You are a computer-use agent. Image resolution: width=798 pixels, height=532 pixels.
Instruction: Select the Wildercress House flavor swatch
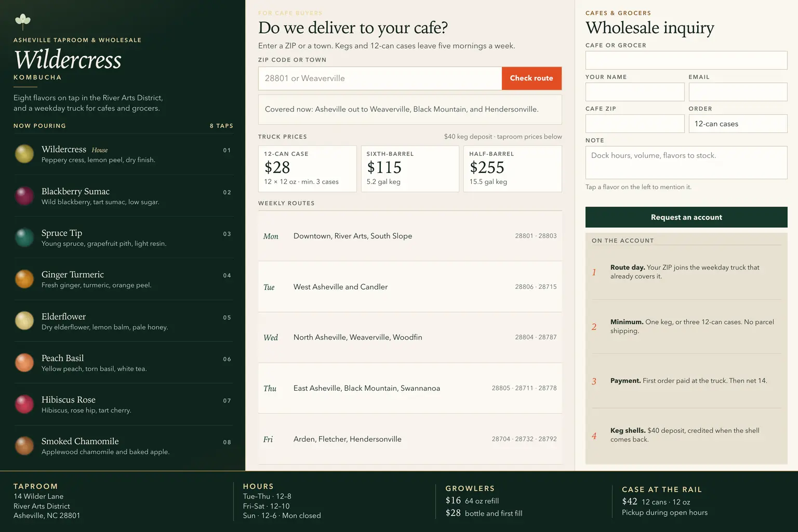point(24,154)
